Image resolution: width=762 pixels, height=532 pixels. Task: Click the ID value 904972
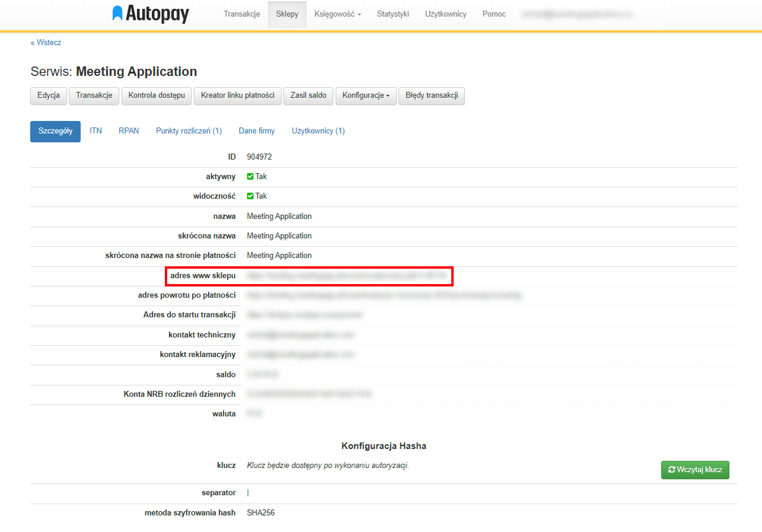pos(259,157)
